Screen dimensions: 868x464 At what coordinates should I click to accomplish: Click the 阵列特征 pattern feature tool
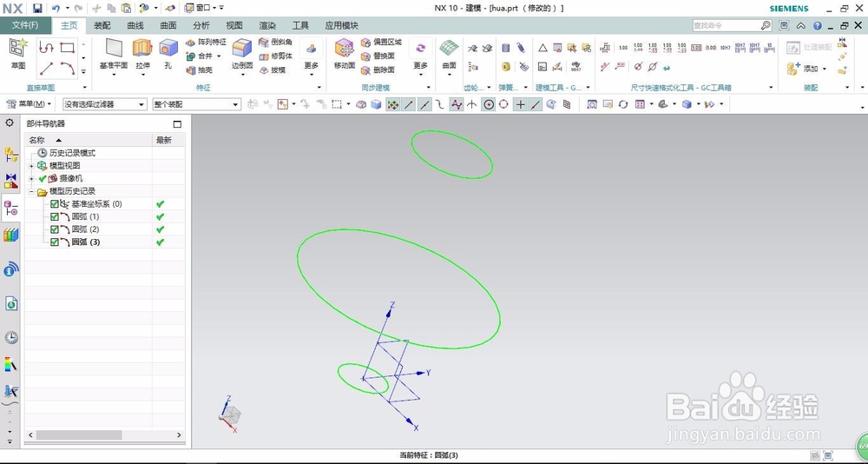tap(206, 42)
